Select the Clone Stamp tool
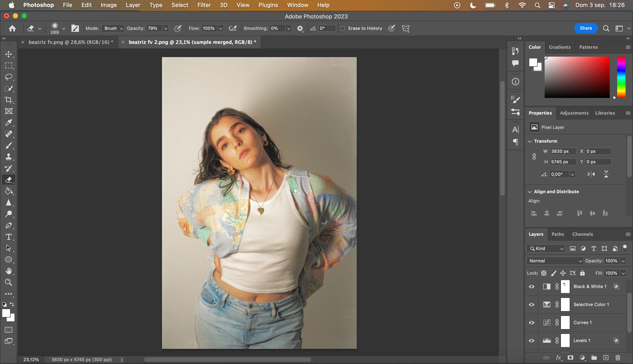633x364 pixels. click(x=9, y=157)
